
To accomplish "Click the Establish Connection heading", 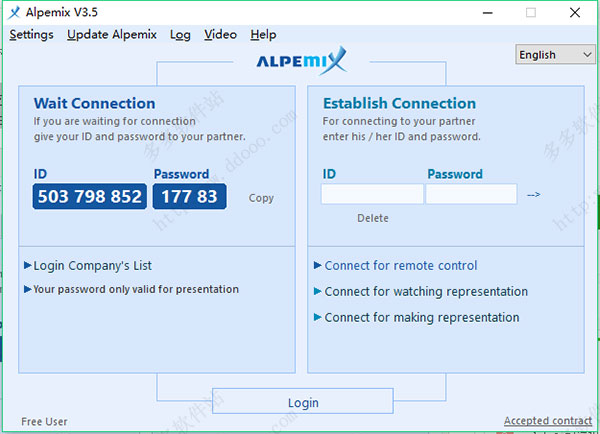I will click(x=399, y=103).
